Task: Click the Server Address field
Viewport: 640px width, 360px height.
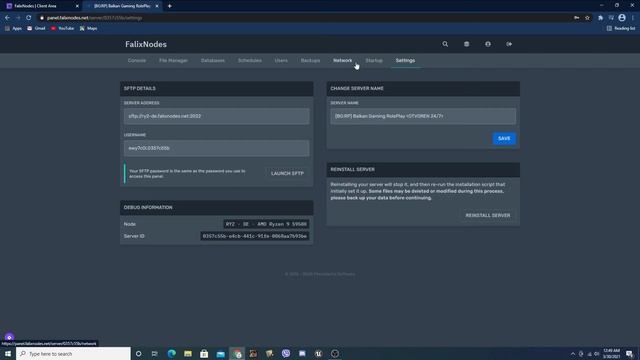Action: click(217, 116)
